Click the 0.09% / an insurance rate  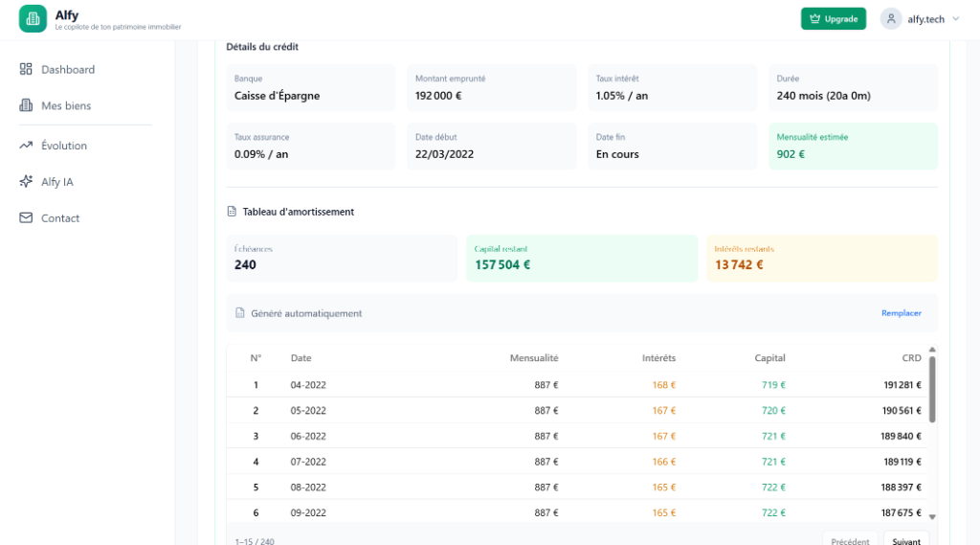[261, 154]
